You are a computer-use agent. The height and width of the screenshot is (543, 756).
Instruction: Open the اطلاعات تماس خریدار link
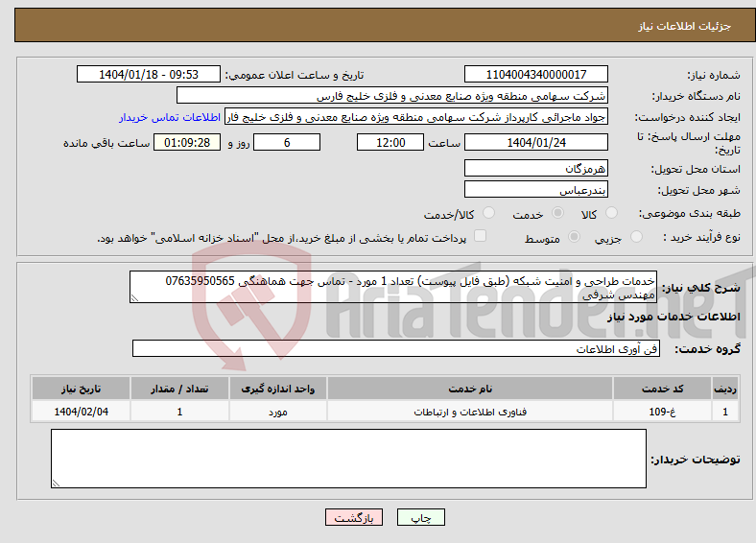[170, 117]
